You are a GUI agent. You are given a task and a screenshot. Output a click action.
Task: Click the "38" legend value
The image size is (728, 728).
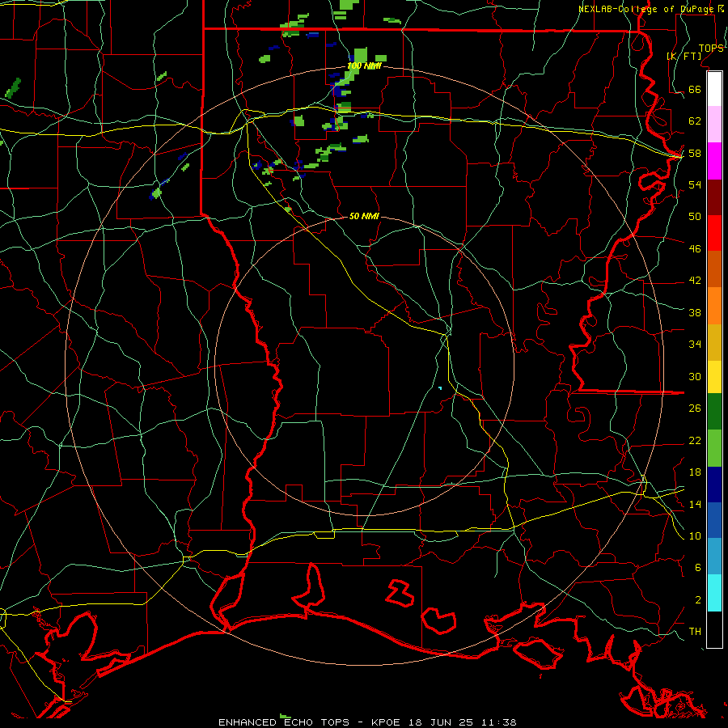[695, 312]
